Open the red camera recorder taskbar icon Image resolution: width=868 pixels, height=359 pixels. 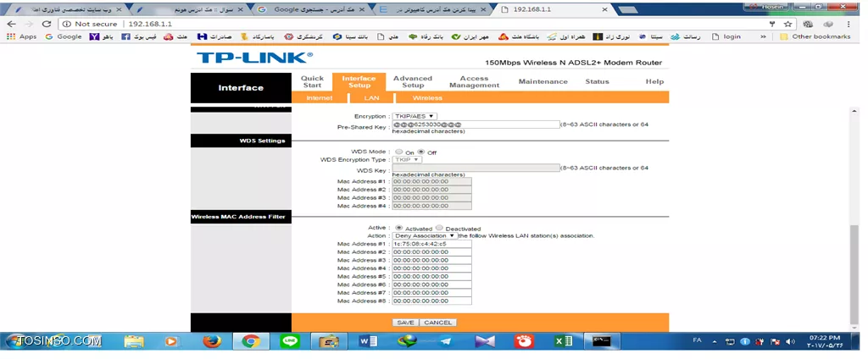[524, 342]
